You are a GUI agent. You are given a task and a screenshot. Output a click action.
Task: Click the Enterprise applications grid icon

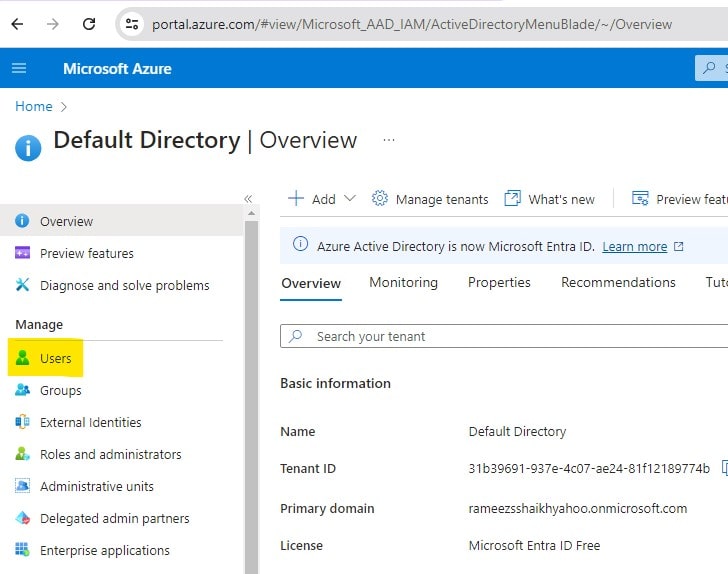click(22, 549)
